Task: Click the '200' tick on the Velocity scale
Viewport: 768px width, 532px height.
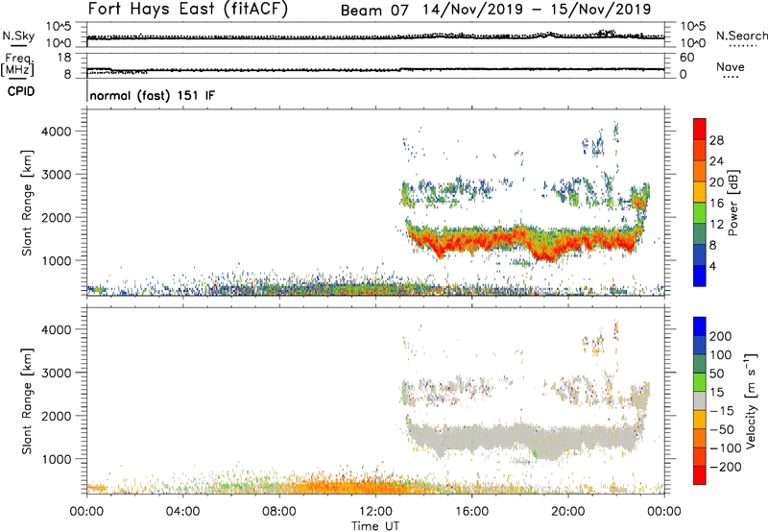Action: coord(721,336)
